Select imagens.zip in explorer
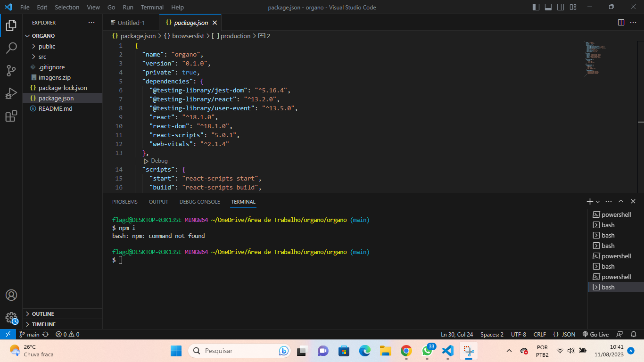 coord(62,77)
